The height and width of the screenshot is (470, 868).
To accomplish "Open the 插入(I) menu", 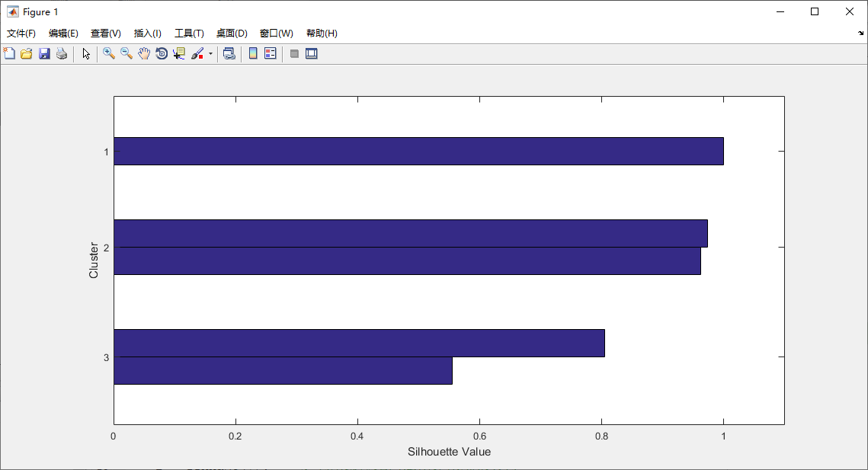I will coord(147,34).
